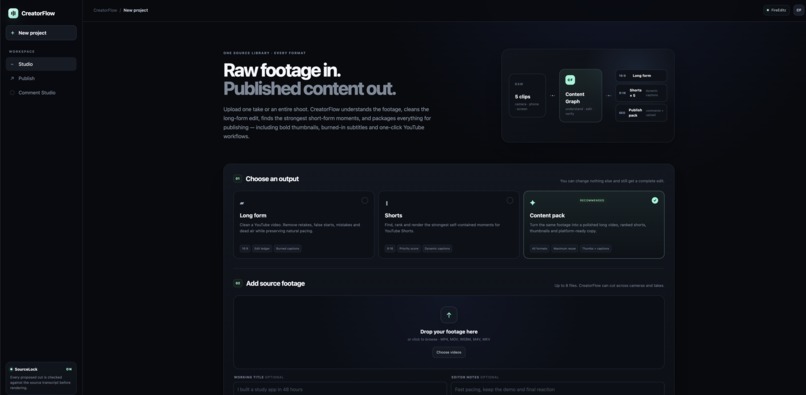Click the Comment Studio circle icon
This screenshot has width=806, height=395.
tap(12, 93)
